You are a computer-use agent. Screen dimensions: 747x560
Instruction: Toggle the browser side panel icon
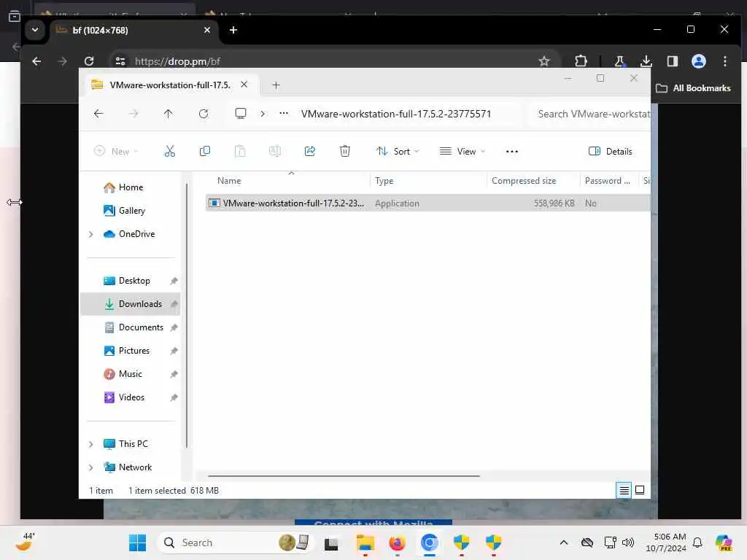tap(672, 61)
